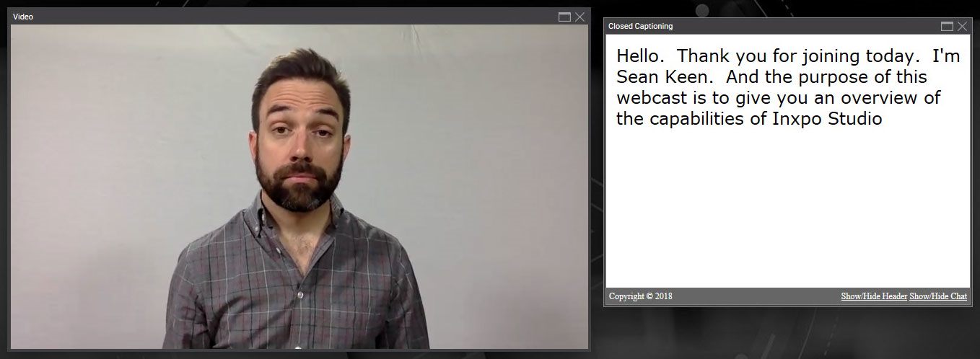Click the "Closed Captioning" title label

[640, 26]
